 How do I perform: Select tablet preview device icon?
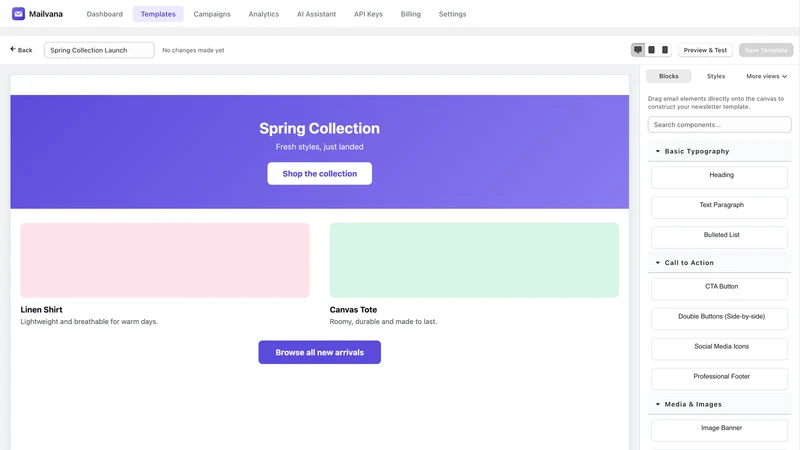click(x=652, y=50)
